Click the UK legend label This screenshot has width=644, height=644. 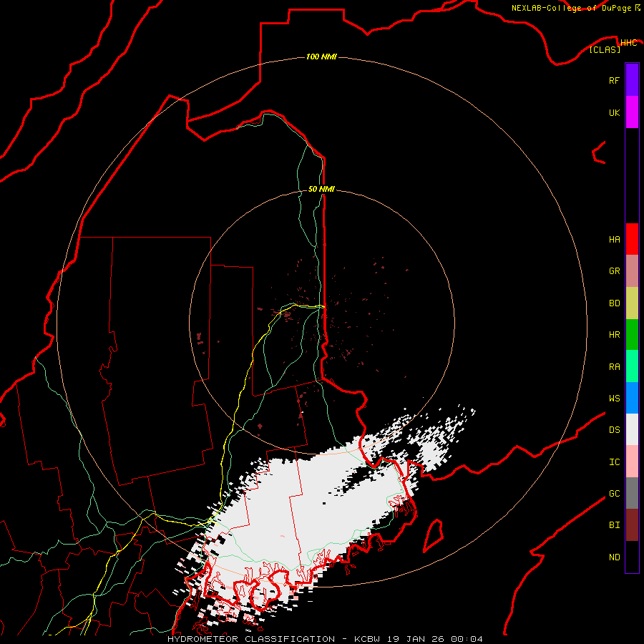coord(614,113)
